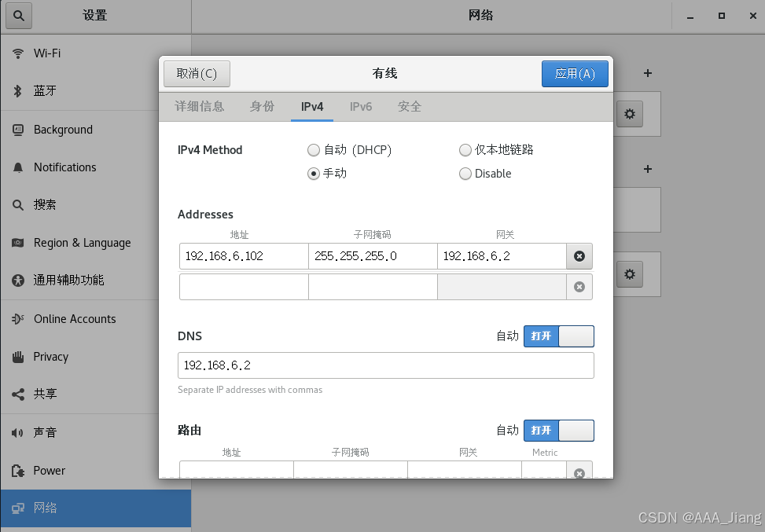Screen dimensions: 765x532
Task: Click the DNS field containing 192.168.6.2
Action: point(386,365)
